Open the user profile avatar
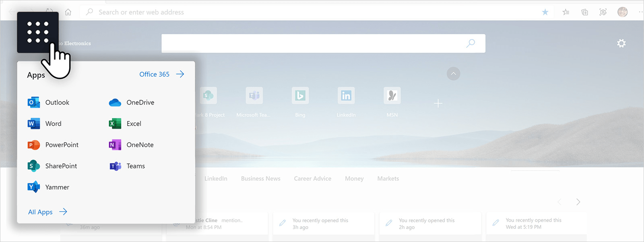644x242 pixels. pyautogui.click(x=622, y=12)
